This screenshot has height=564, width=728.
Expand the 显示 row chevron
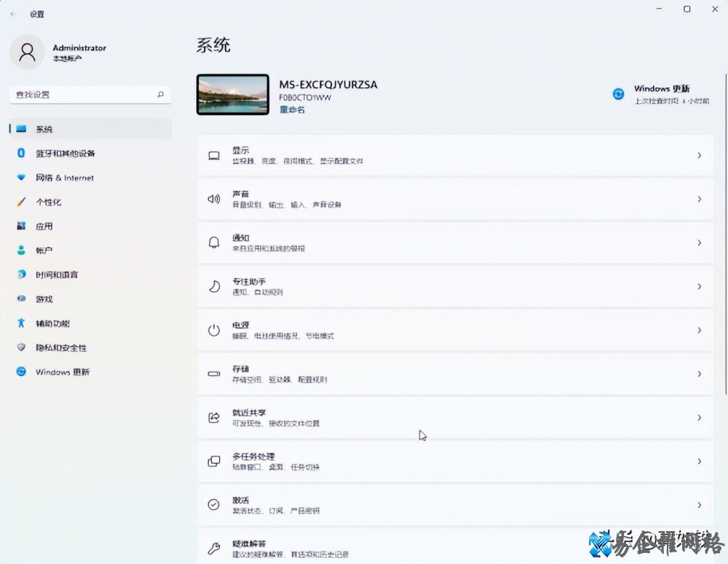pos(699,155)
